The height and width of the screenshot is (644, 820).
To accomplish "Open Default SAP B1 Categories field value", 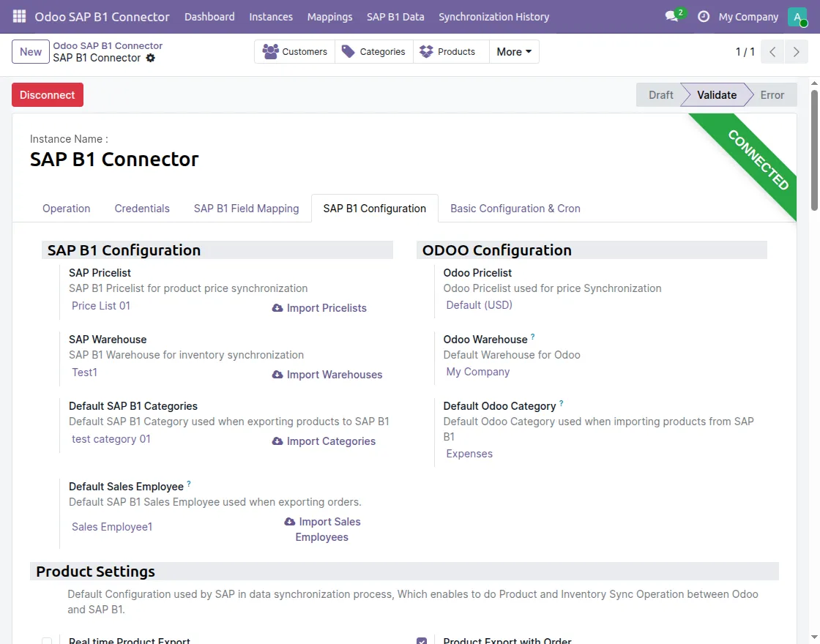I will tap(111, 439).
